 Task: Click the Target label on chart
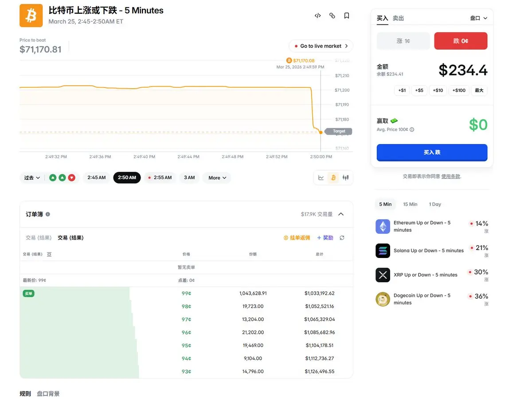pos(339,131)
